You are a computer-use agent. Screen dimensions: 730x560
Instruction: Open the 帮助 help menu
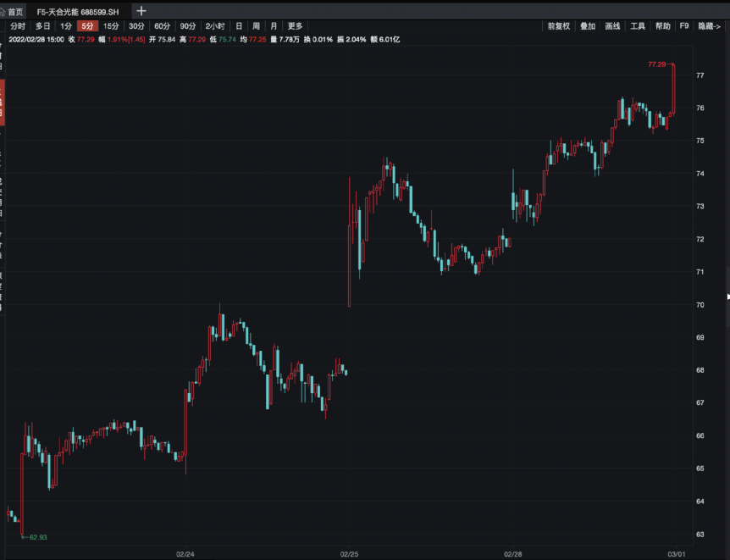click(x=662, y=26)
